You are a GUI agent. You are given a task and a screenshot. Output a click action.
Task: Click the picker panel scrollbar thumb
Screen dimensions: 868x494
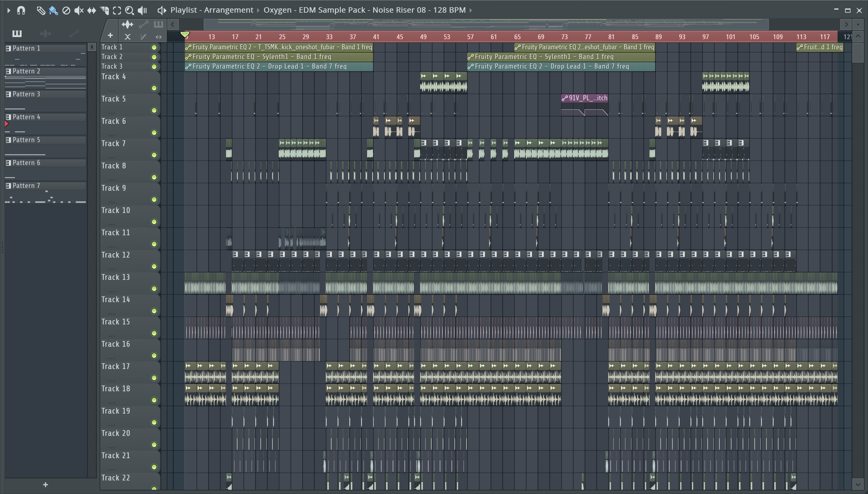point(92,47)
